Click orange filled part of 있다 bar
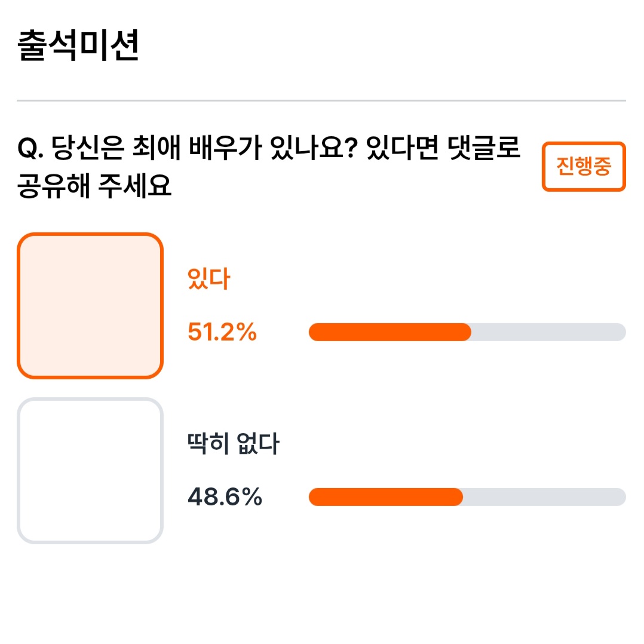This screenshot has width=644, height=644. [x=390, y=332]
